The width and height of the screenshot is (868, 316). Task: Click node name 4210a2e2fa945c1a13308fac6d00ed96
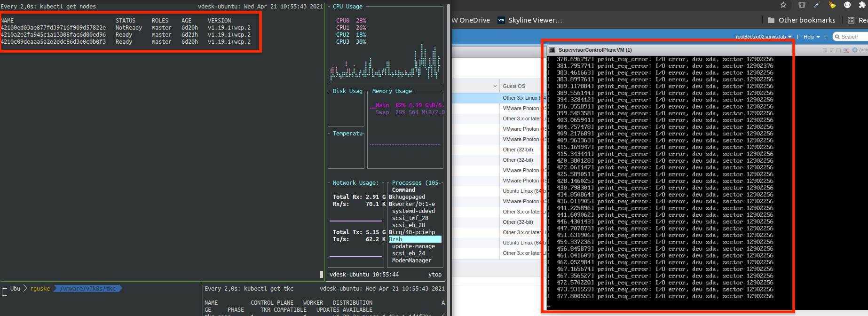pyautogui.click(x=53, y=35)
